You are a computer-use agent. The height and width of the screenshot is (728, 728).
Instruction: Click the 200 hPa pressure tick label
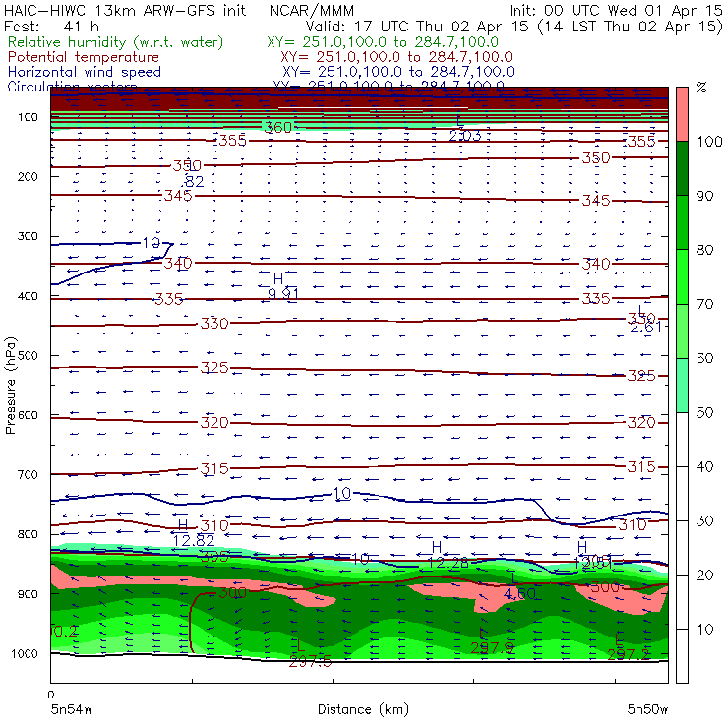pyautogui.click(x=28, y=177)
